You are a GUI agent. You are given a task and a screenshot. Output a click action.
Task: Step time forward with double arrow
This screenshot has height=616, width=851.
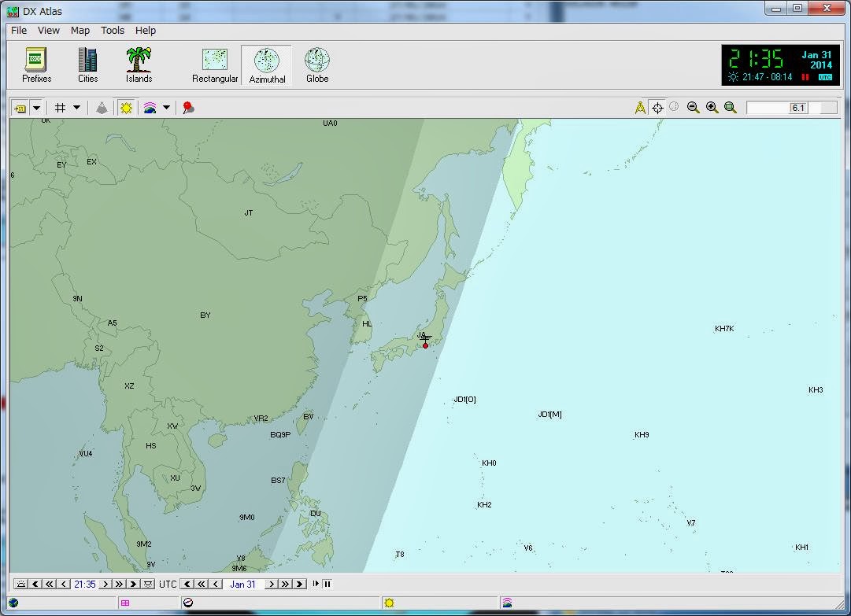coord(120,584)
